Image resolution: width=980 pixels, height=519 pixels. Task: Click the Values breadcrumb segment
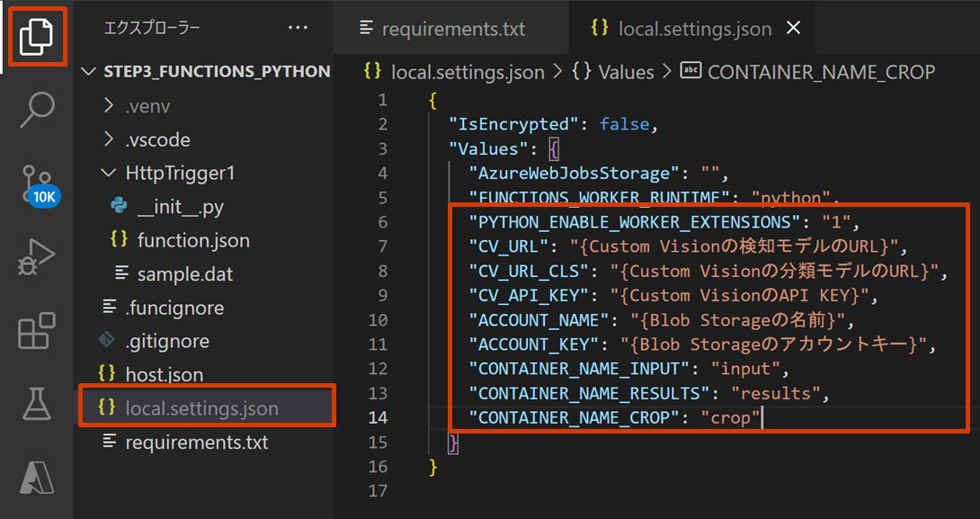(627, 73)
